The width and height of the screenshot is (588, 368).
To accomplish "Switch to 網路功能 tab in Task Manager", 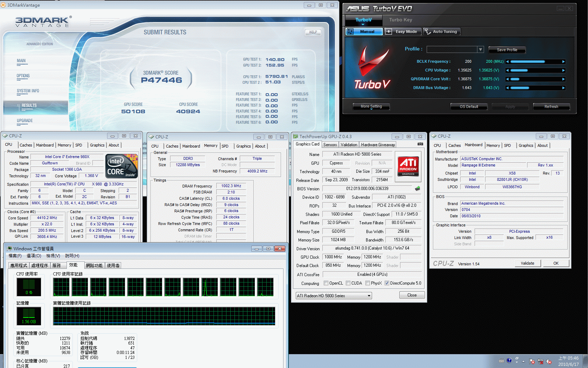I will [x=94, y=266].
